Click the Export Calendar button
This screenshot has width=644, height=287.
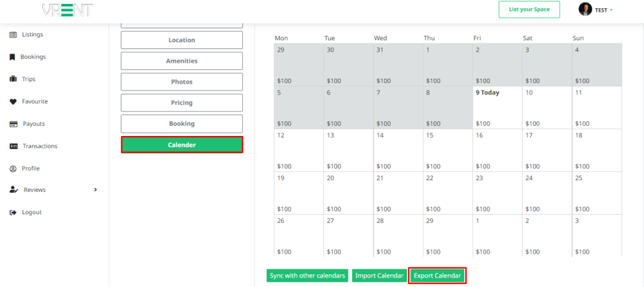click(x=437, y=276)
